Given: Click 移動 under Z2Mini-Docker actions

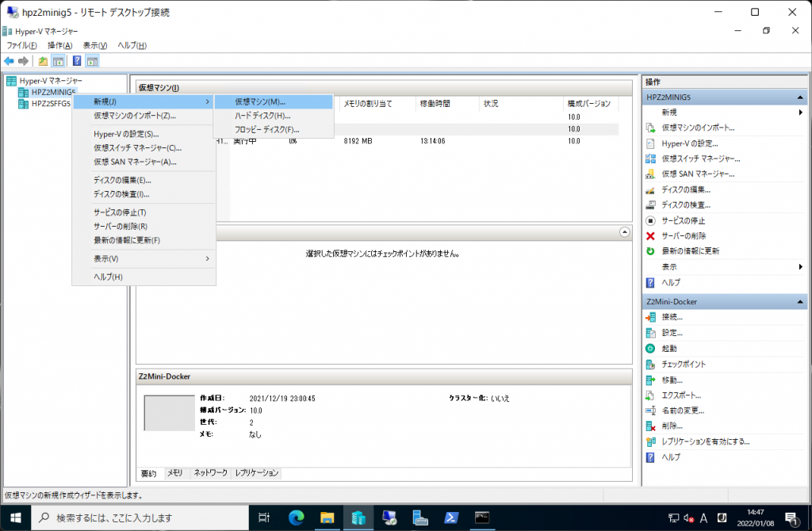Looking at the screenshot, I should [x=672, y=380].
